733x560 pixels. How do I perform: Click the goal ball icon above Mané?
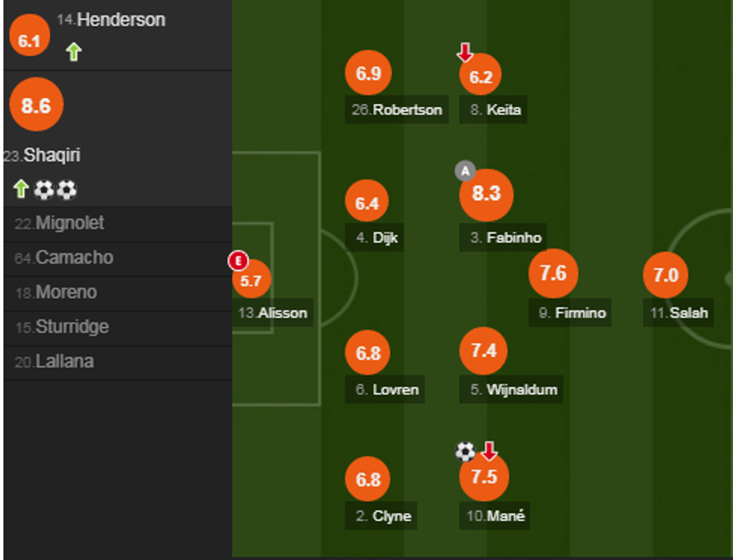tap(465, 452)
